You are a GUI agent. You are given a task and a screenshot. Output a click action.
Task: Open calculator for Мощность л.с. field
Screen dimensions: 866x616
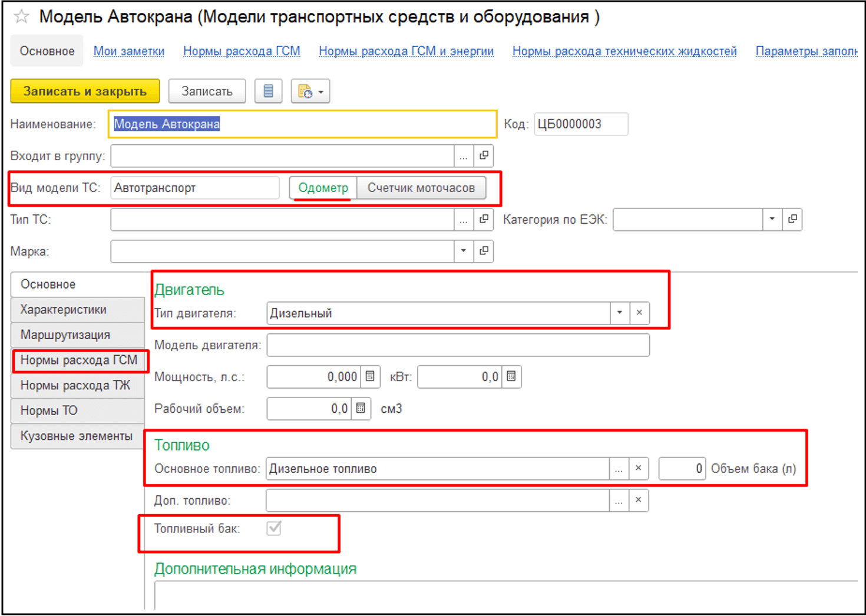[370, 377]
